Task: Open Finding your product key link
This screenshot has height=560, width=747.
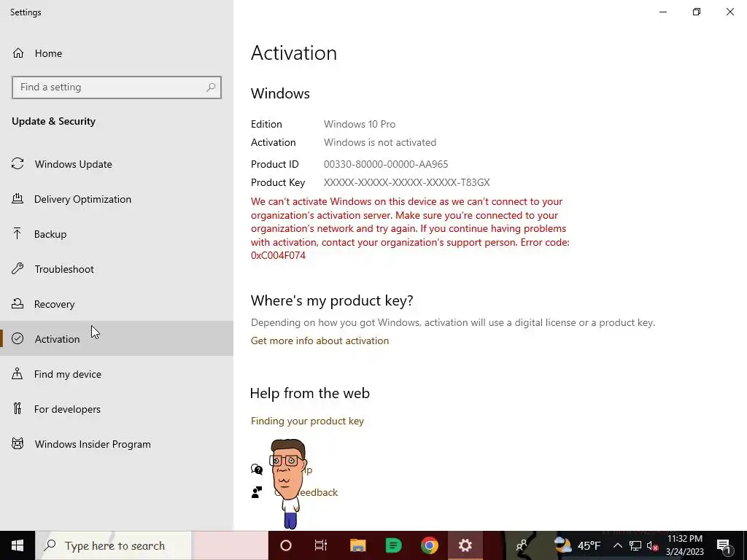Action: click(307, 421)
